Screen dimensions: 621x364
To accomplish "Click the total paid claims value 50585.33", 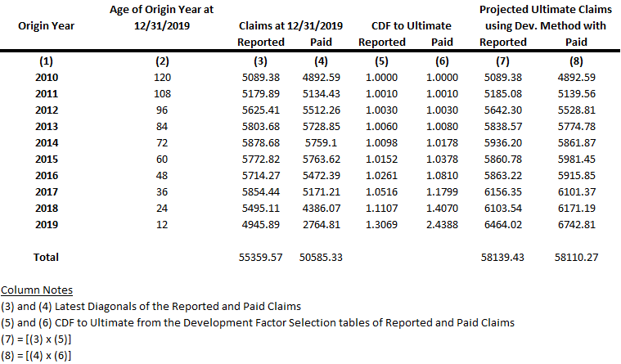I will pos(321,257).
